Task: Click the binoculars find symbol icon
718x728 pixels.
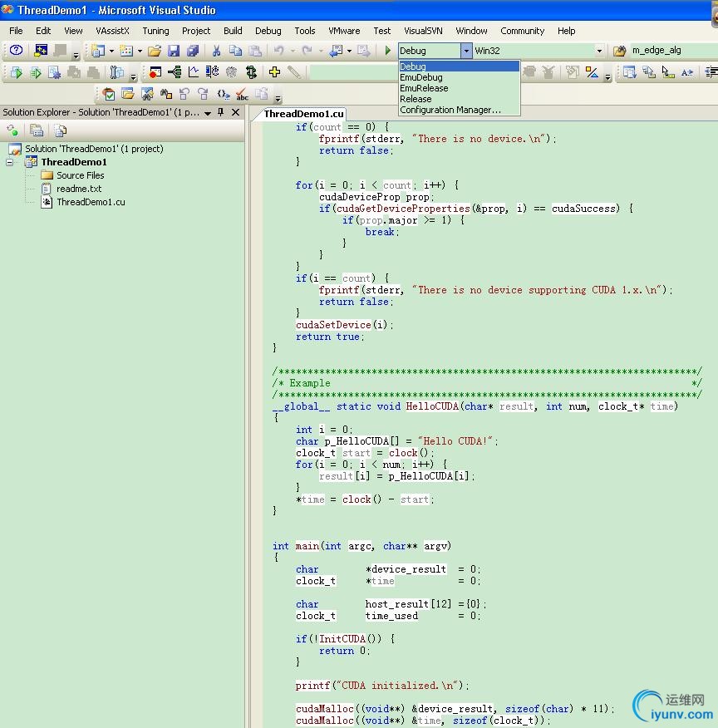Action: (x=165, y=94)
